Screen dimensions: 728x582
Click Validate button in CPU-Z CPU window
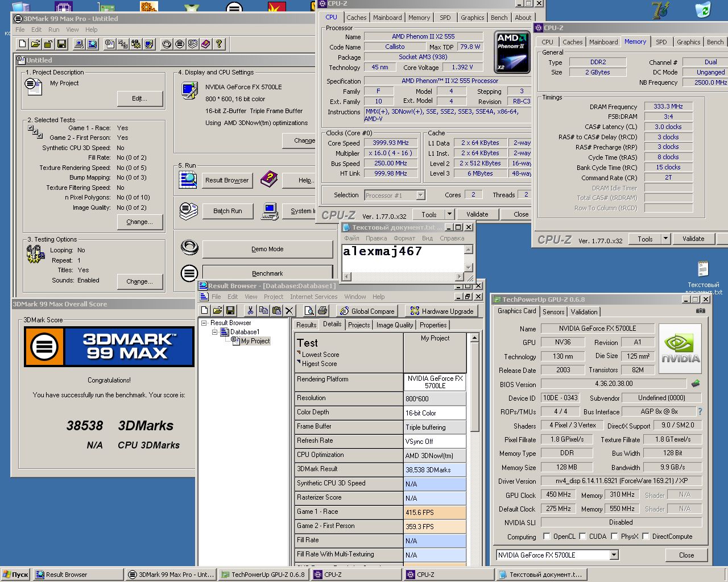pos(477,214)
